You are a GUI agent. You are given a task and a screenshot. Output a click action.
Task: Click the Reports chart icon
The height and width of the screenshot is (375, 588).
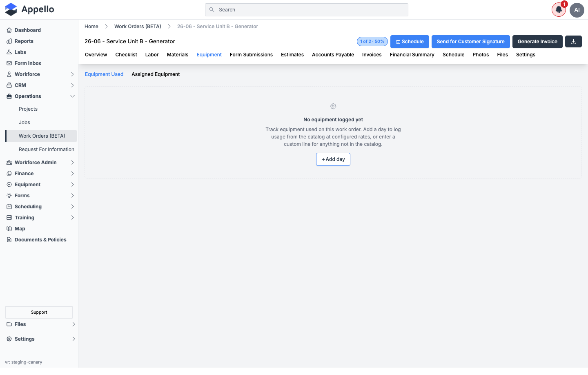click(9, 41)
